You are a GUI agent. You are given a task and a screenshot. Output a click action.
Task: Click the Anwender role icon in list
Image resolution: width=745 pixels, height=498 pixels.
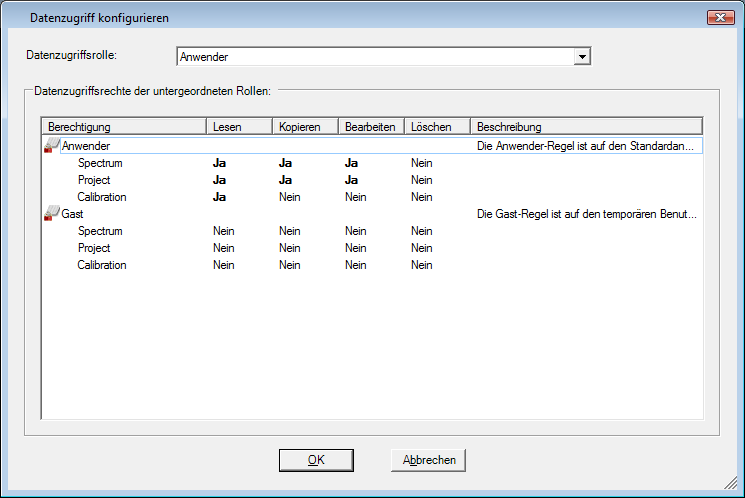point(52,147)
